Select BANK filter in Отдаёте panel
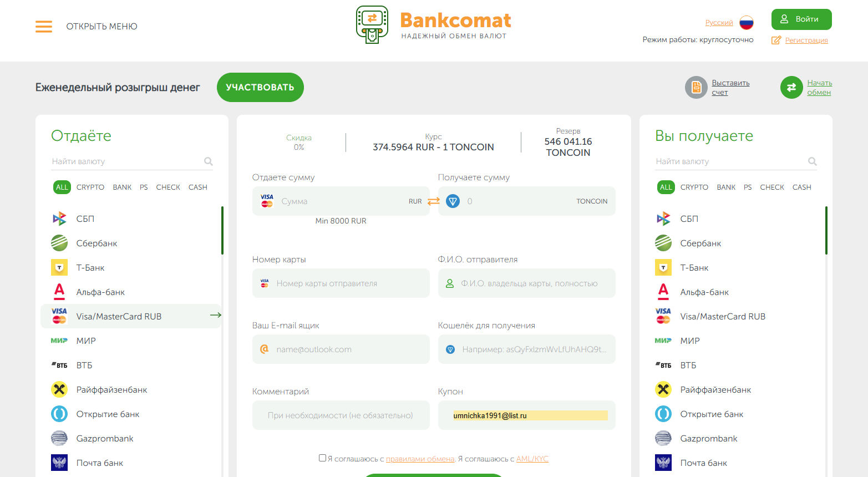868x477 pixels. coord(122,187)
